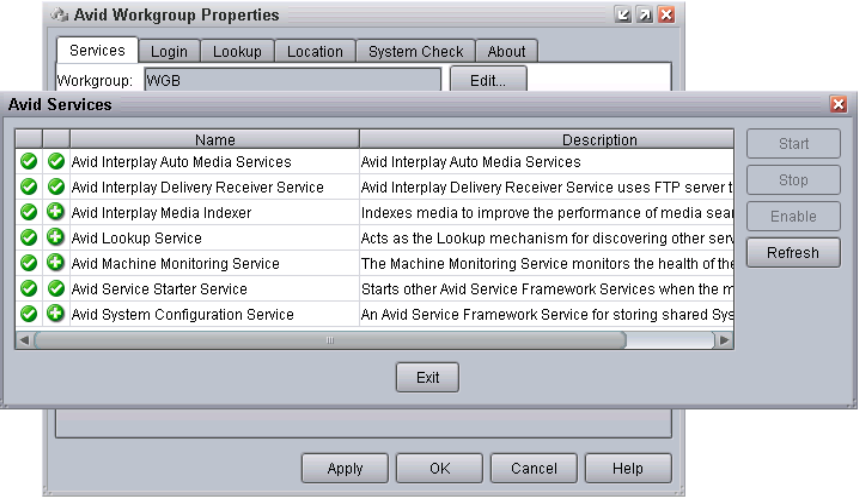Click the right scroll arrow of services table
Screen dimensions: 859x498
coord(724,340)
